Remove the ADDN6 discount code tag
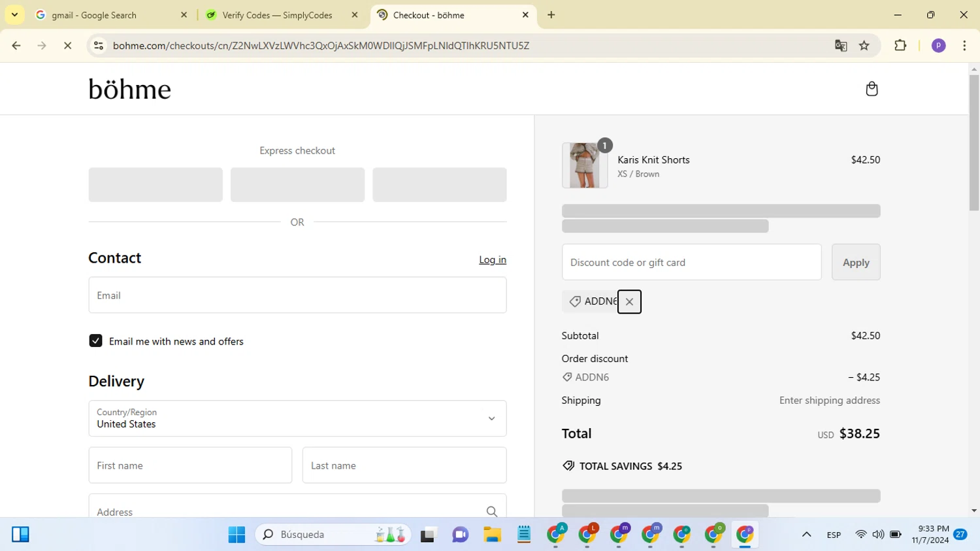This screenshot has height=551, width=980. click(629, 301)
